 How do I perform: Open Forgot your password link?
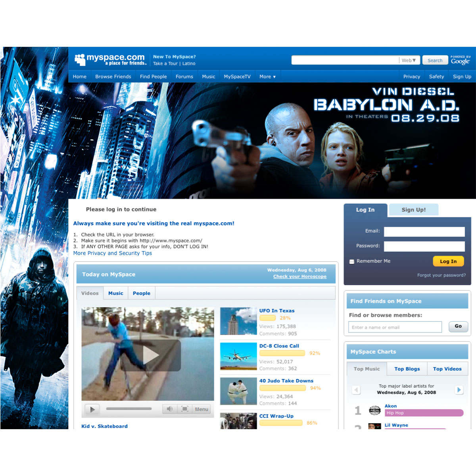[441, 275]
